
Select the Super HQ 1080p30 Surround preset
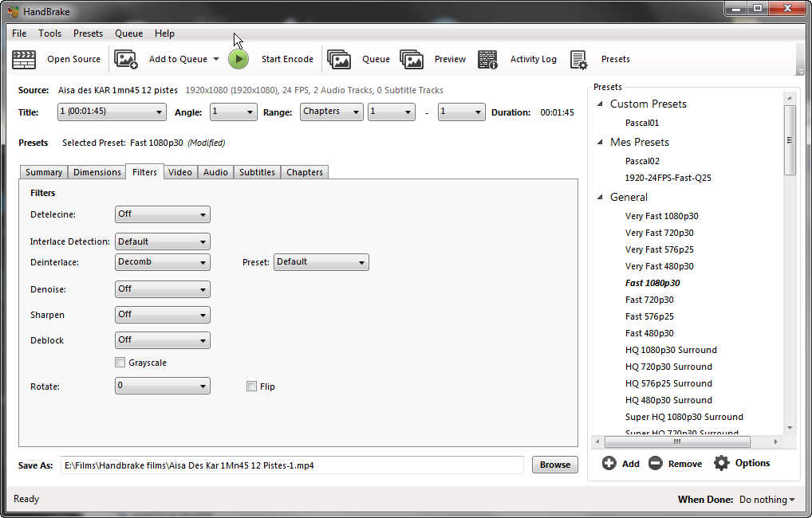point(684,417)
